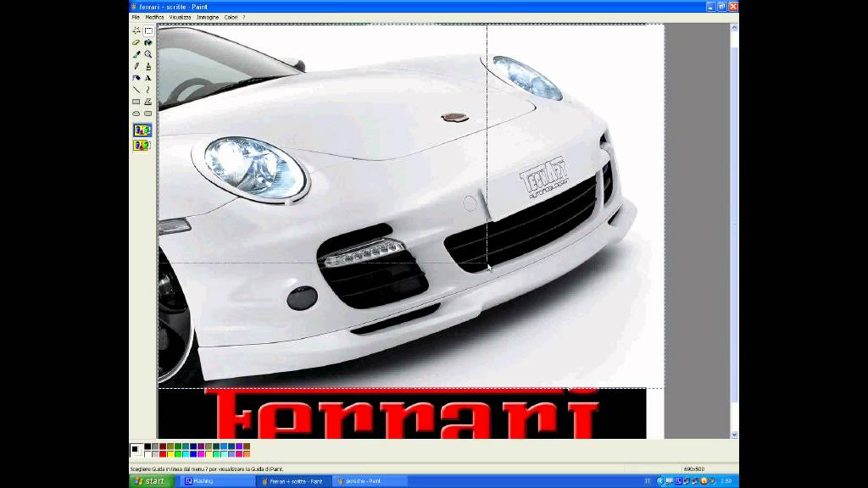The height and width of the screenshot is (488, 868).
Task: Pick yellow from the color palette
Action: tap(170, 454)
